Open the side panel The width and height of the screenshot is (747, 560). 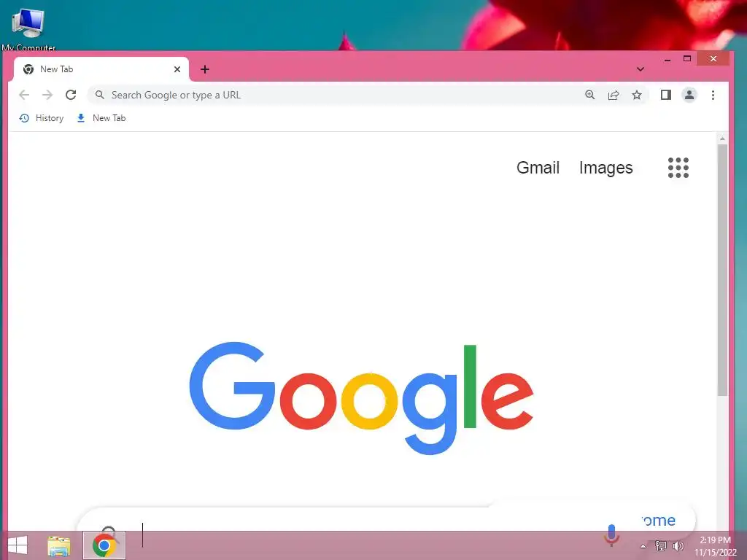point(665,95)
